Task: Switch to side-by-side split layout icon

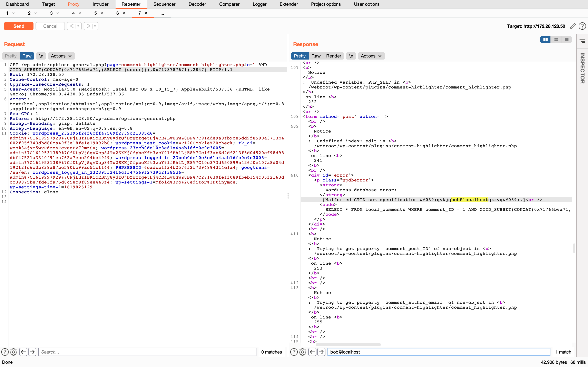Action: click(545, 40)
